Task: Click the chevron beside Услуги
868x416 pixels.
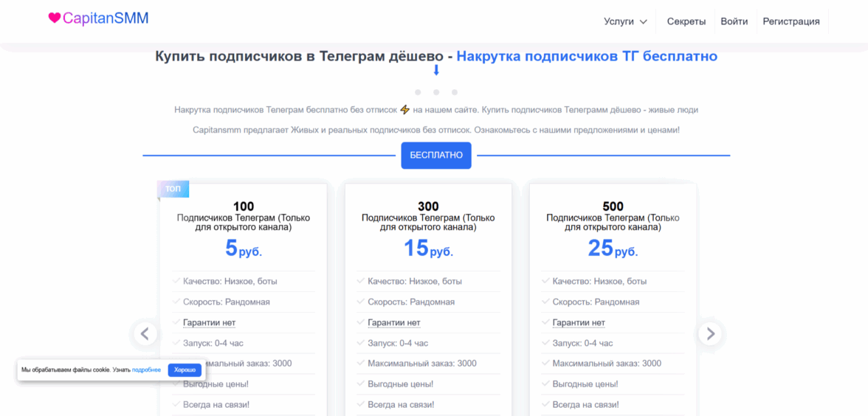Action: [x=643, y=22]
